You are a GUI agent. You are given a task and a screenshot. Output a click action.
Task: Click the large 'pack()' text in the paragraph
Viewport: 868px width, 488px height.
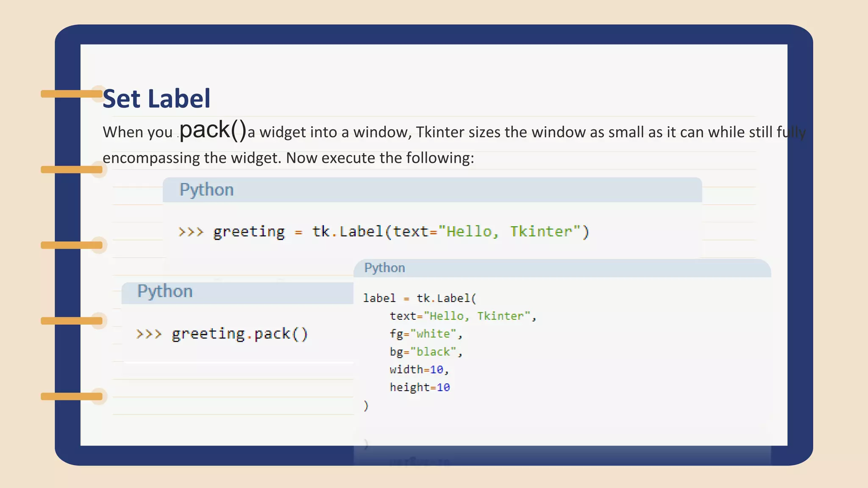pos(213,130)
